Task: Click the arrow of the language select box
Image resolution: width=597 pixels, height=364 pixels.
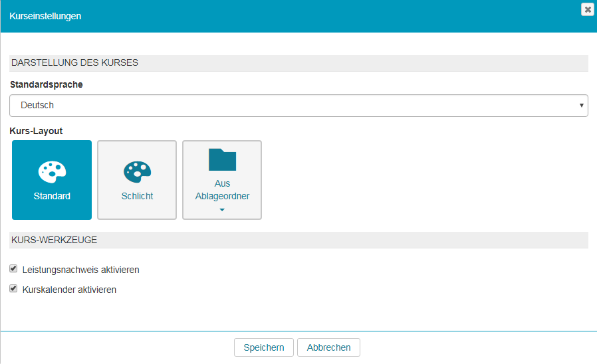Action: coord(582,106)
